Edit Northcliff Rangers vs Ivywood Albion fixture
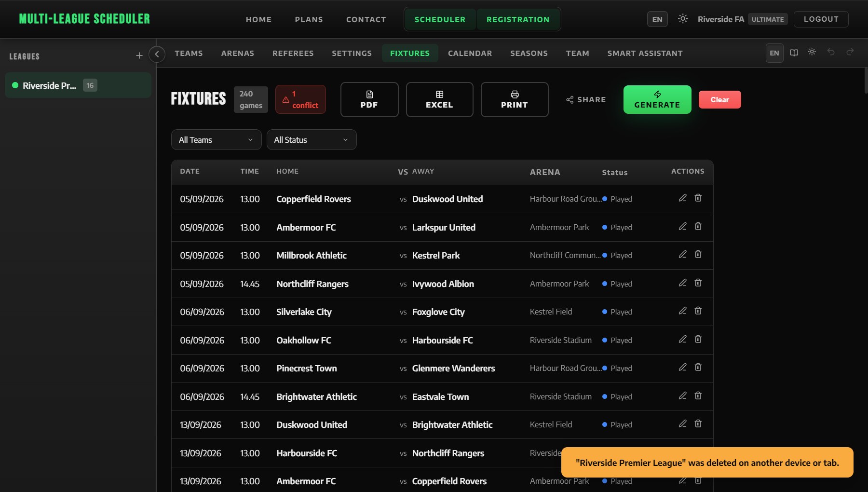This screenshot has height=492, width=868. [683, 283]
